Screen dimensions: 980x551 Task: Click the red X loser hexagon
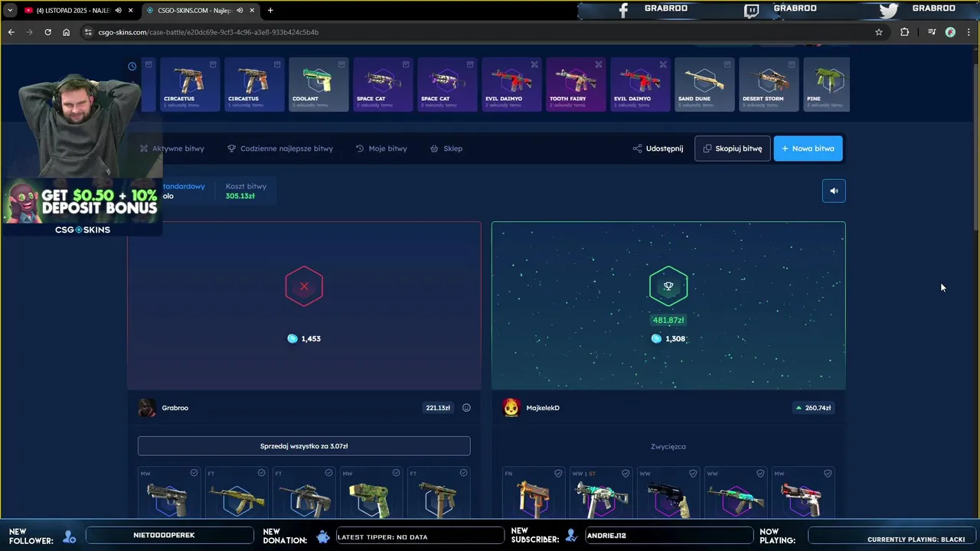point(304,286)
